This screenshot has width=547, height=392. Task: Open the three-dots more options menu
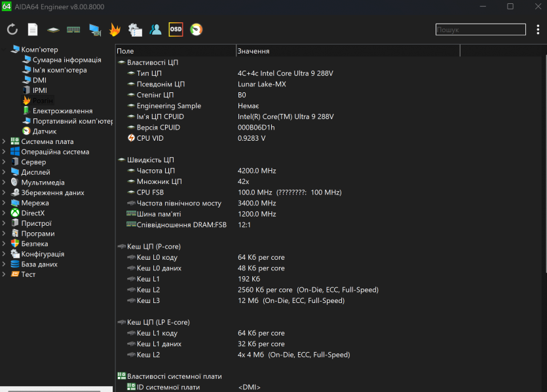pyautogui.click(x=538, y=29)
